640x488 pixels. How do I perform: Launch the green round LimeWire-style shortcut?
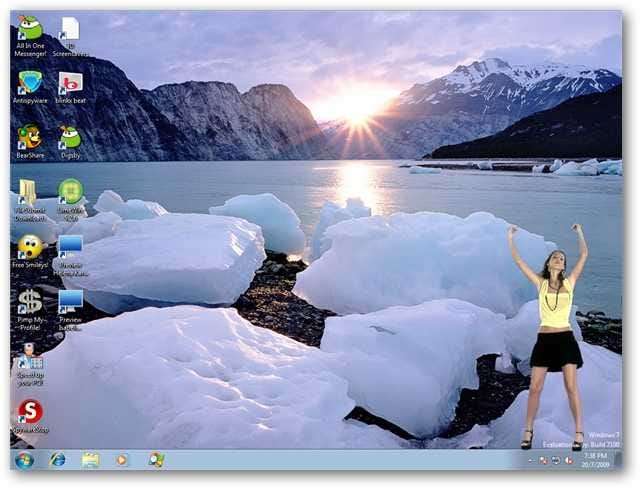[71, 200]
